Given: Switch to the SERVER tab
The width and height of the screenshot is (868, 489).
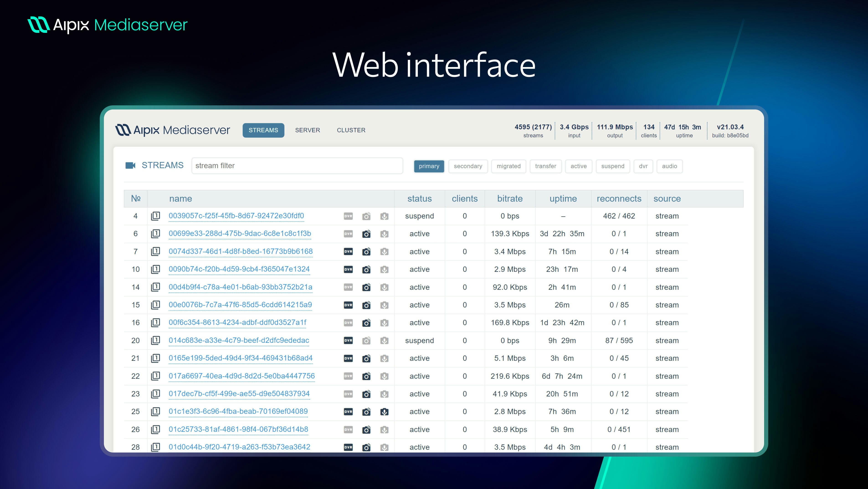Looking at the screenshot, I should point(307,130).
